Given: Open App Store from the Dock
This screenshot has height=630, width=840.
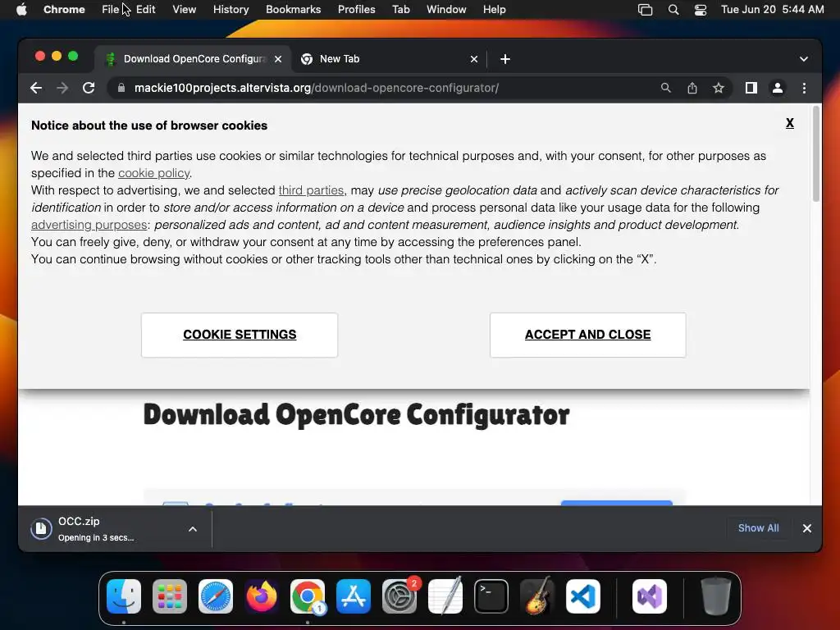Looking at the screenshot, I should pyautogui.click(x=354, y=596).
